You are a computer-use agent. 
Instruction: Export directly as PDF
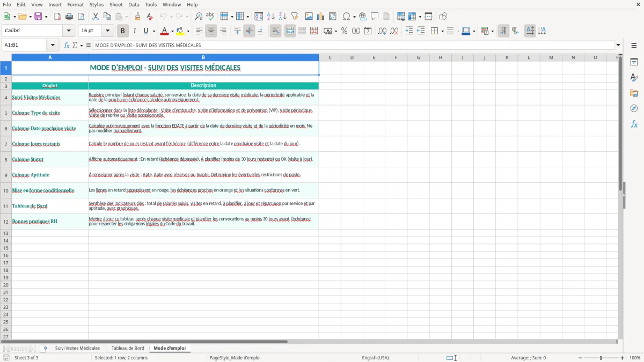point(57,17)
